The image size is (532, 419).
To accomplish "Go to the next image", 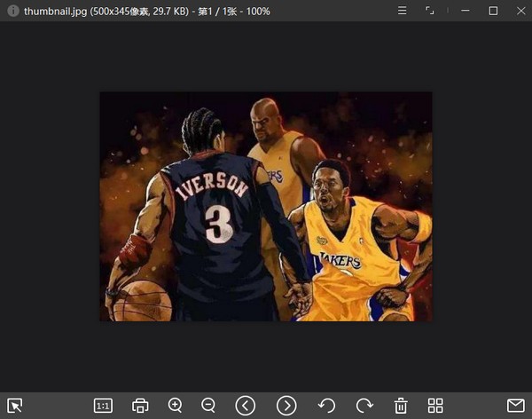I will 286,406.
